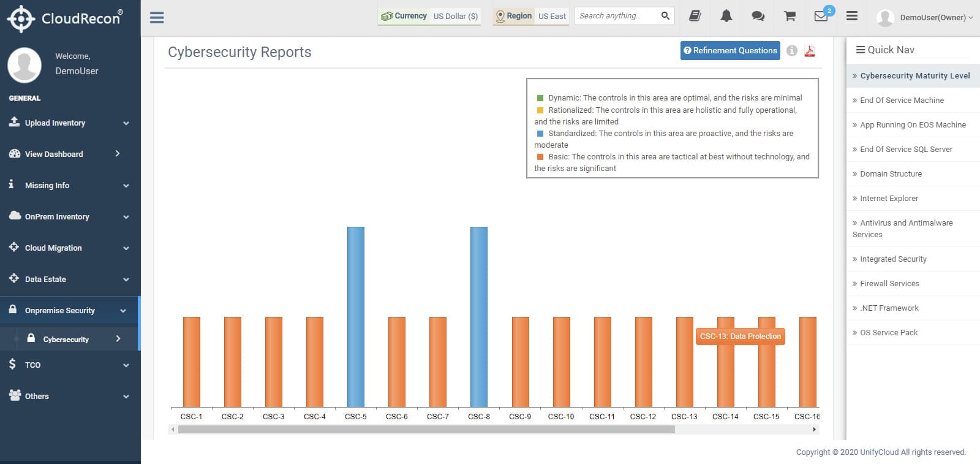
Task: Open the documentation book icon in header
Action: click(x=695, y=16)
